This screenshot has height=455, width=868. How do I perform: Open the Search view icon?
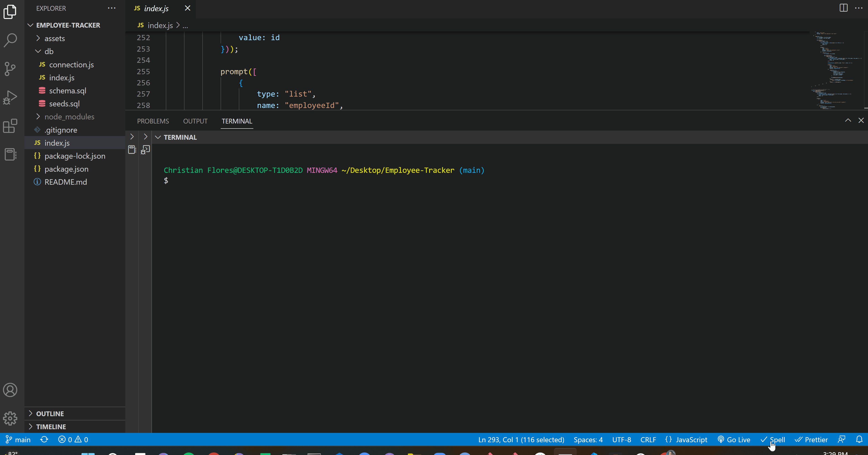click(10, 40)
